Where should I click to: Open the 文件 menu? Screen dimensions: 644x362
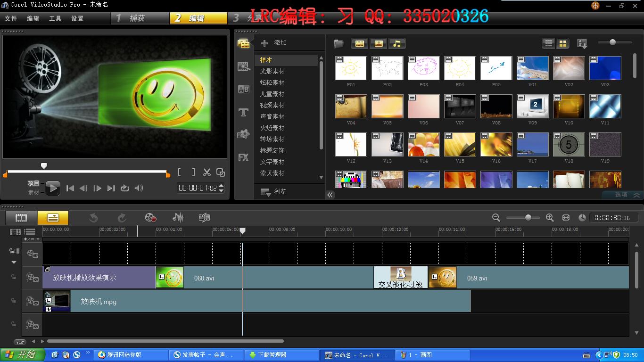pos(11,18)
